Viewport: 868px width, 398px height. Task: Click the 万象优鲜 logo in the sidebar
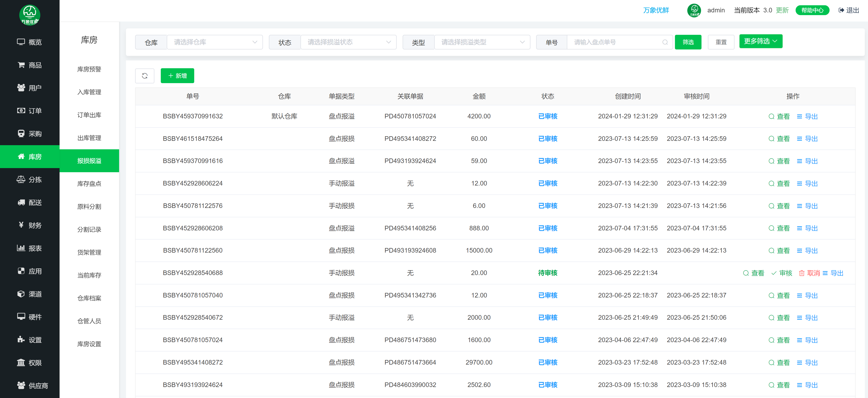point(30,15)
